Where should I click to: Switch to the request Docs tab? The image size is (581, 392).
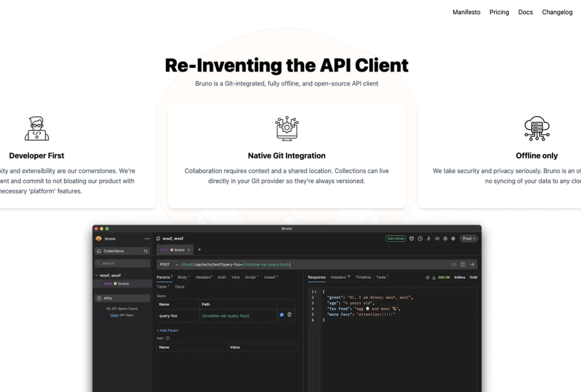pos(180,287)
